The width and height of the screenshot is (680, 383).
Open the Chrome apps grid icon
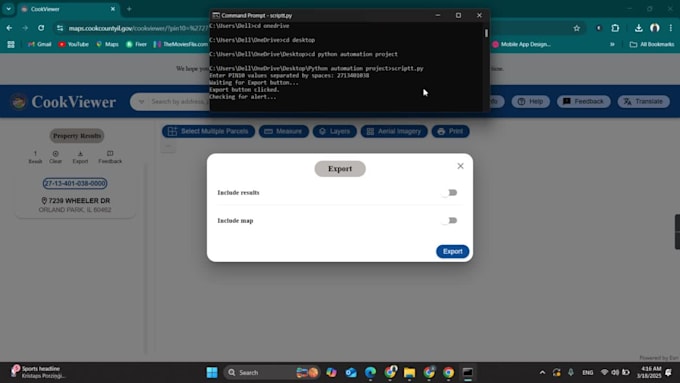pos(11,44)
